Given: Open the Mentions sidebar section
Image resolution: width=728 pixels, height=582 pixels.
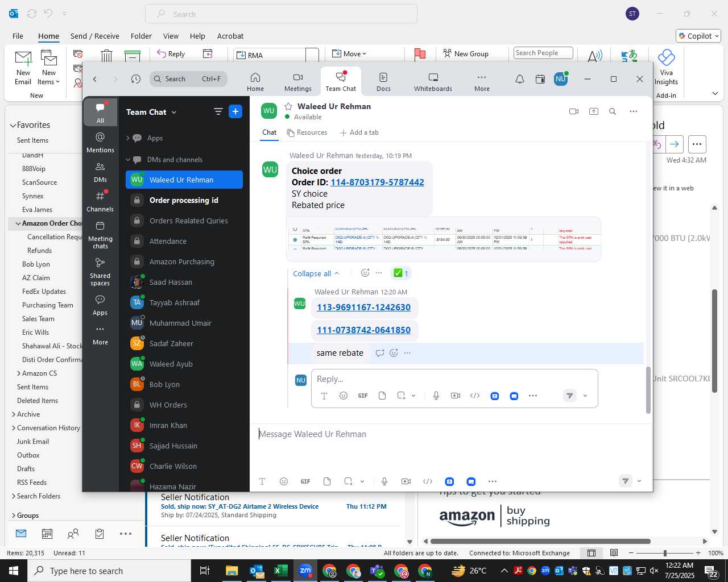Looking at the screenshot, I should point(100,142).
